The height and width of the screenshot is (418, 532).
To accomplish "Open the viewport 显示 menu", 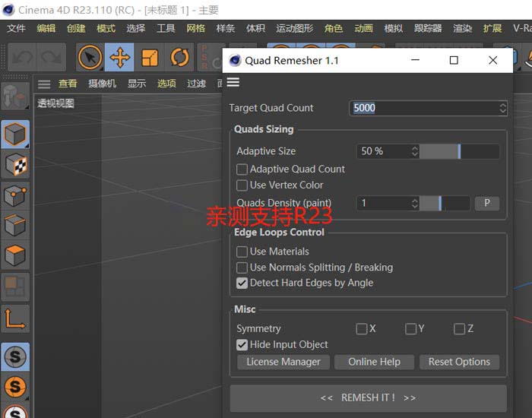I will click(x=137, y=84).
